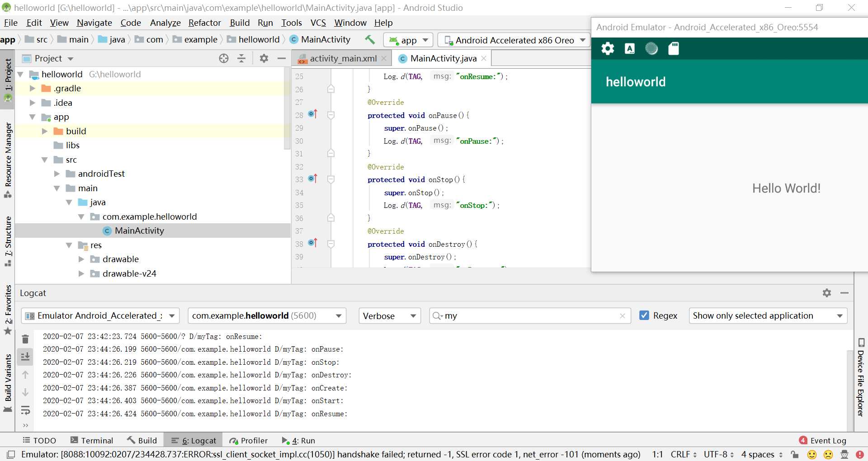Open the Build Variants side tab

click(8, 383)
